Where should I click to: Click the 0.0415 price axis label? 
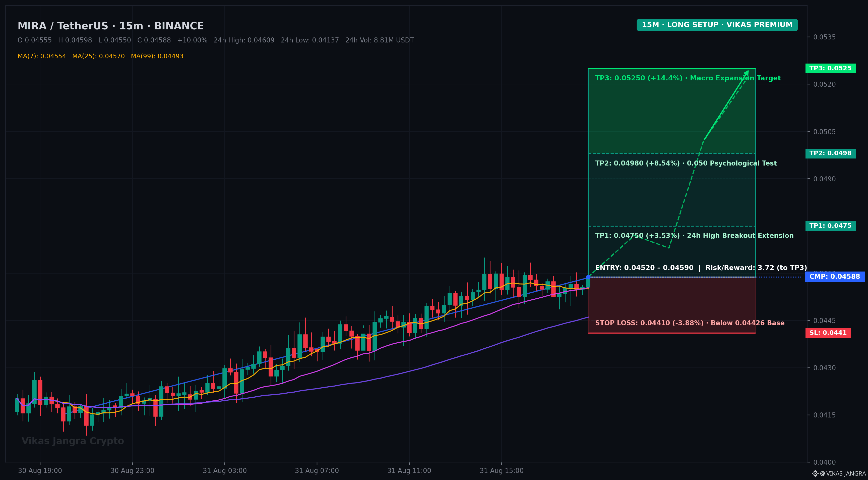point(825,415)
